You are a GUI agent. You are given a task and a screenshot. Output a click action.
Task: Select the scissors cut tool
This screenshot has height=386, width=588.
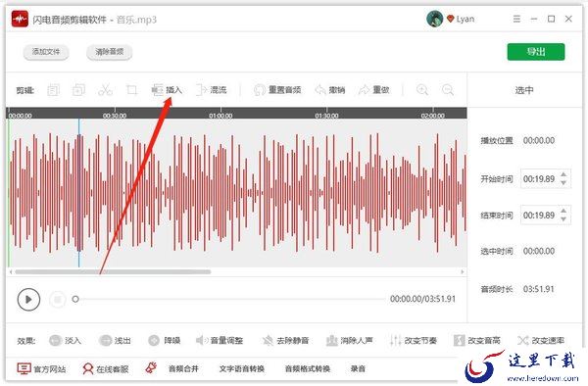105,90
